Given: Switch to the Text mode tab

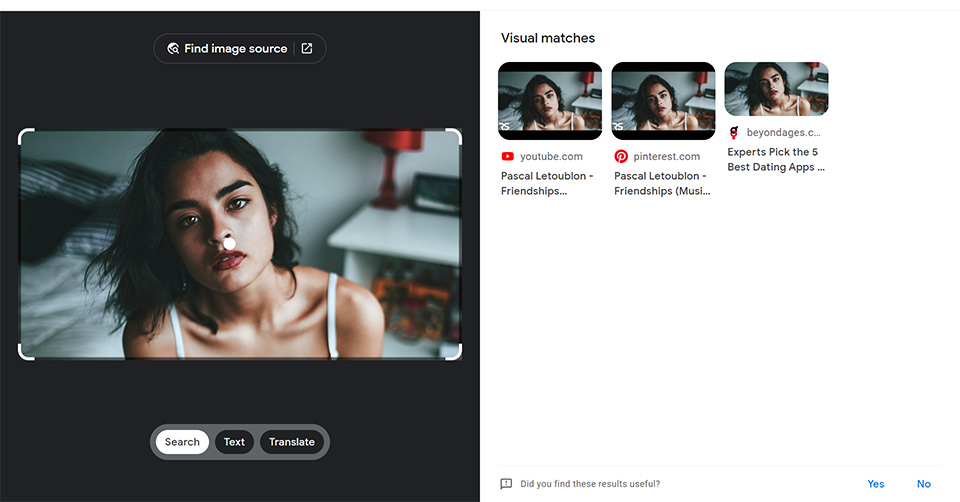Looking at the screenshot, I should [x=234, y=442].
